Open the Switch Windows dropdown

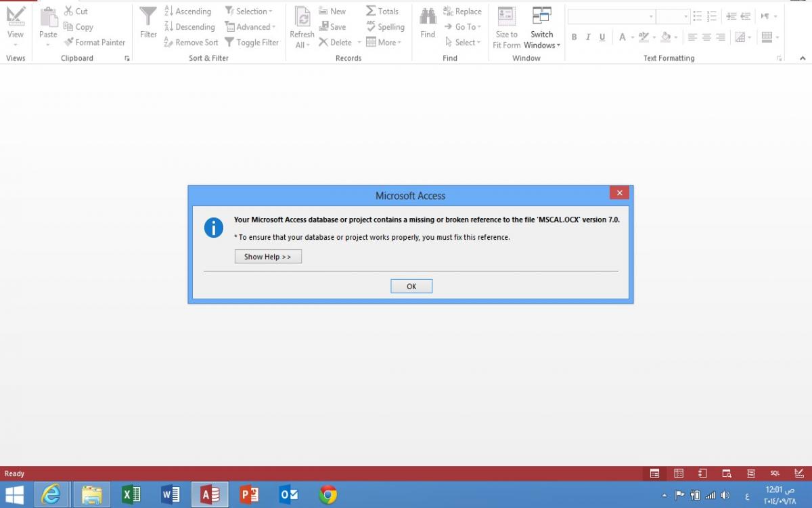[x=542, y=27]
